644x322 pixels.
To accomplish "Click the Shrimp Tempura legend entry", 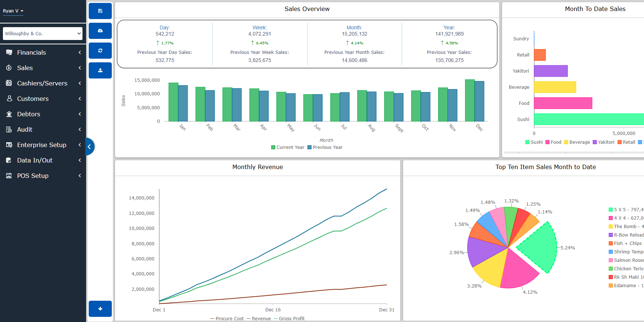I will [626, 252].
